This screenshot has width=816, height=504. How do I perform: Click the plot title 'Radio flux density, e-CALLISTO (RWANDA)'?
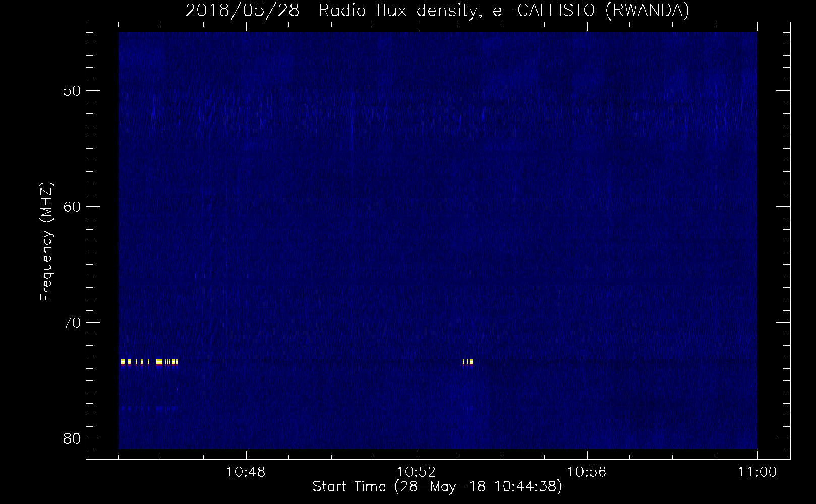tap(504, 10)
